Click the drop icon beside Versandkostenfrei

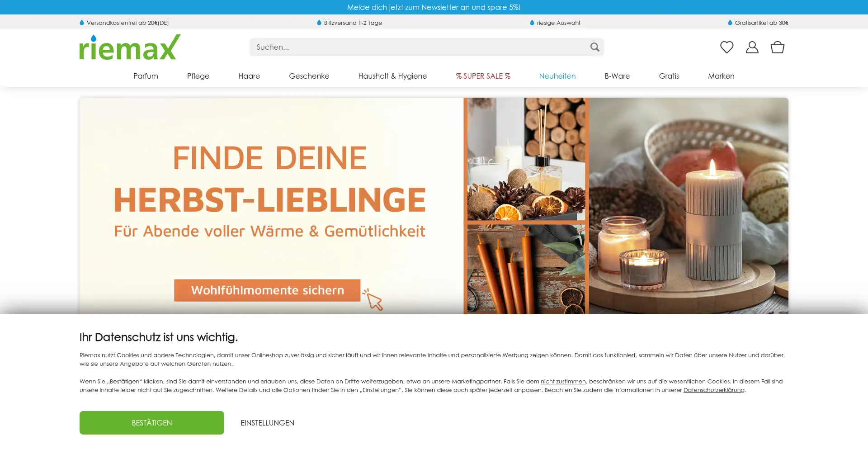click(82, 23)
